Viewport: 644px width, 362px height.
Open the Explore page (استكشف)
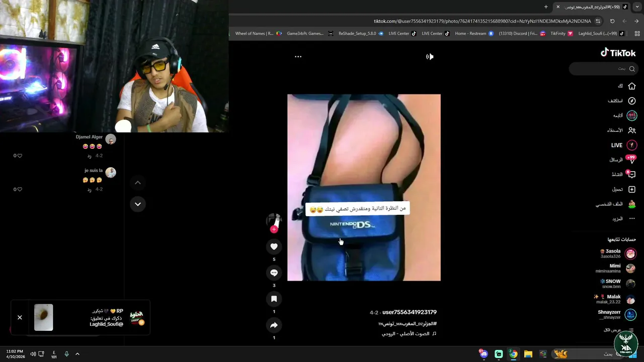point(622,101)
